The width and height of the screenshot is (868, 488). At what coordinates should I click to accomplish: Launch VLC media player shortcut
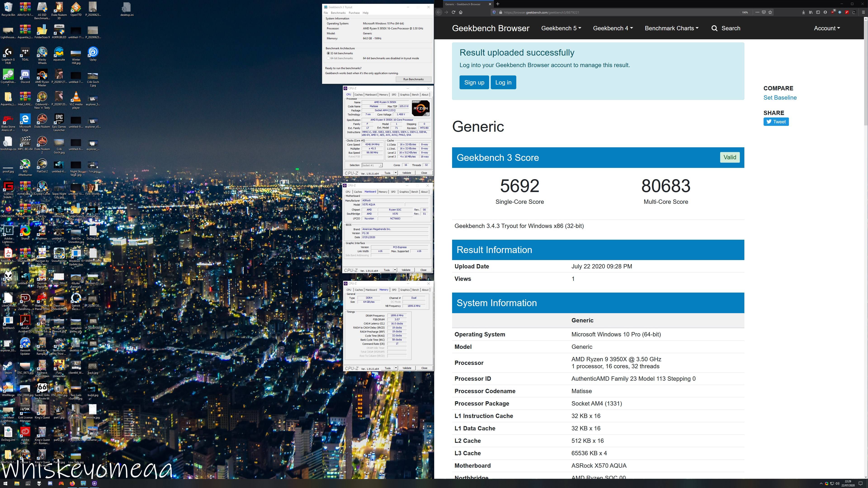pyautogui.click(x=76, y=100)
